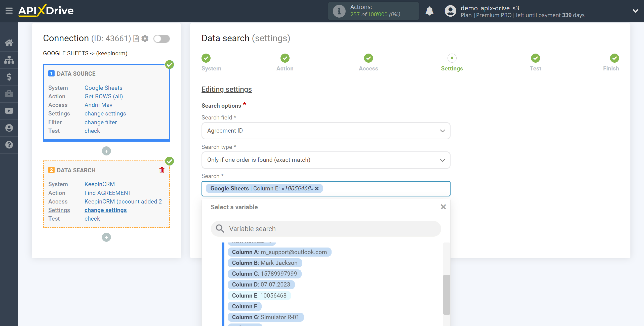Open the connections sitemap icon in the sidebar
The height and width of the screenshot is (326, 644).
coord(9,60)
